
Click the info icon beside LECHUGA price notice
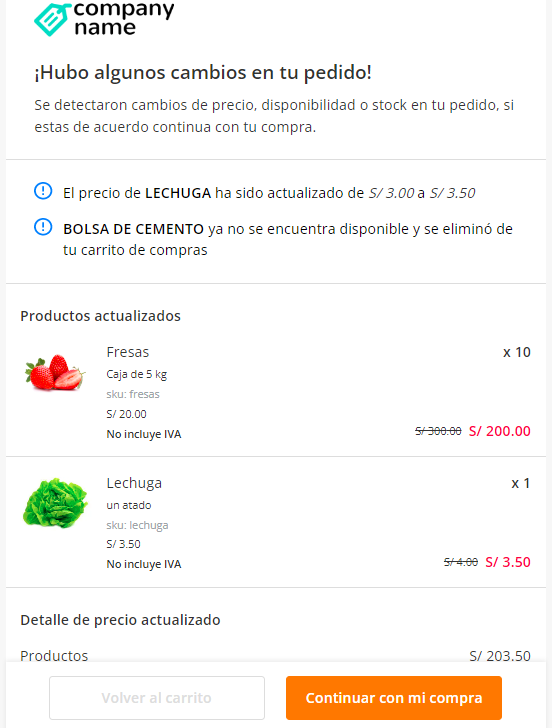43,191
